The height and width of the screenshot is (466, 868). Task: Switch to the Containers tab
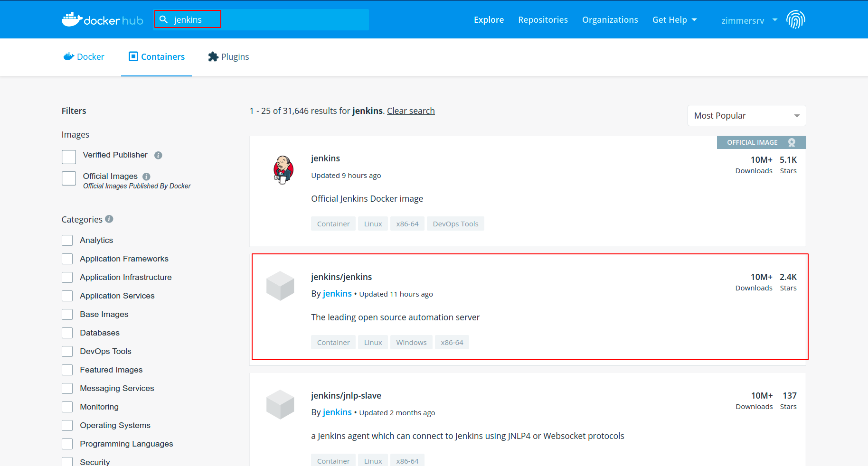[x=157, y=57]
